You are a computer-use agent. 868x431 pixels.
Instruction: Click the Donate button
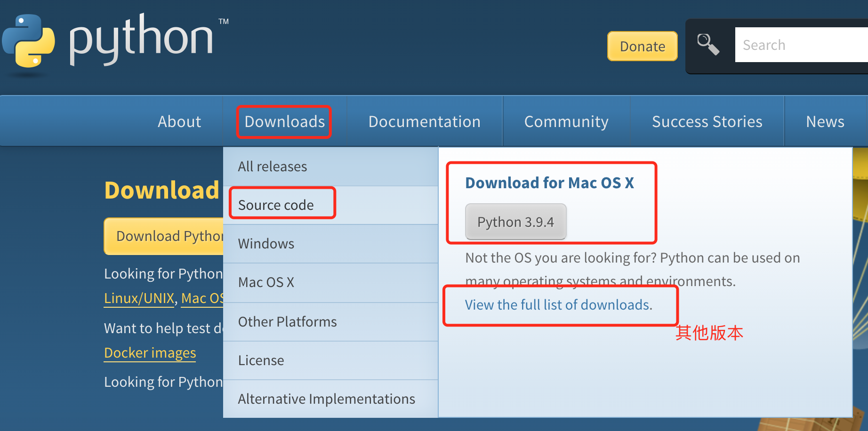642,46
